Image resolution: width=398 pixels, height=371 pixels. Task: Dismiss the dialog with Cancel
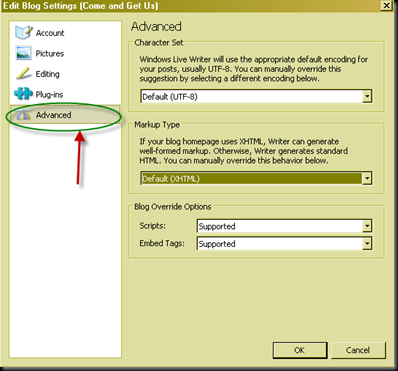coord(358,350)
